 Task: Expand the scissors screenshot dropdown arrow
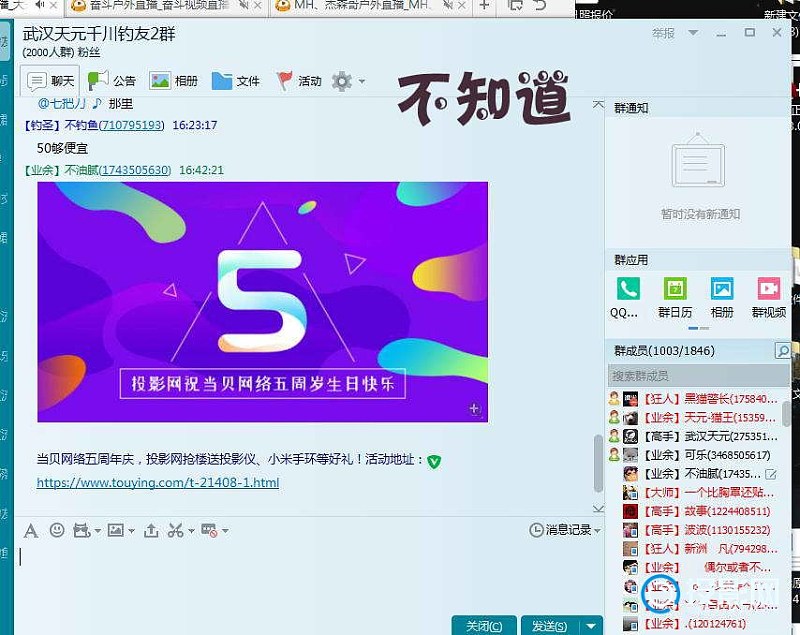pos(191,531)
